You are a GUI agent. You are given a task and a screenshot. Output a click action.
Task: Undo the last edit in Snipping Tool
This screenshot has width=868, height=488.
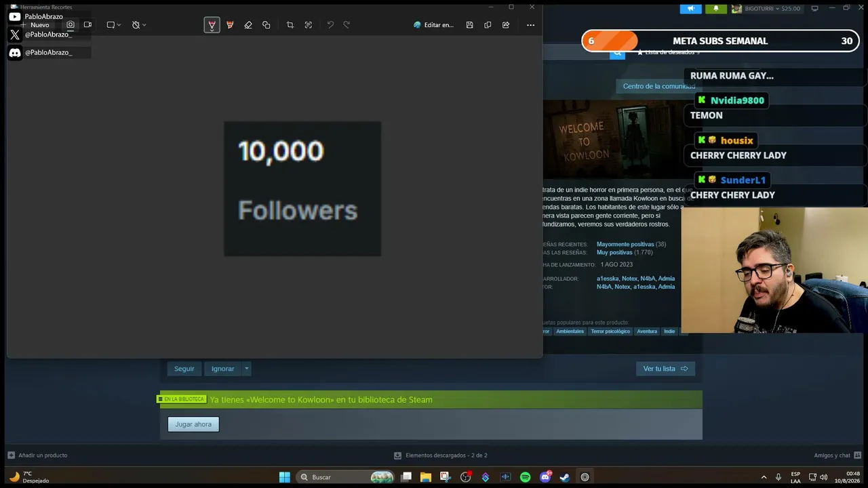pyautogui.click(x=330, y=25)
